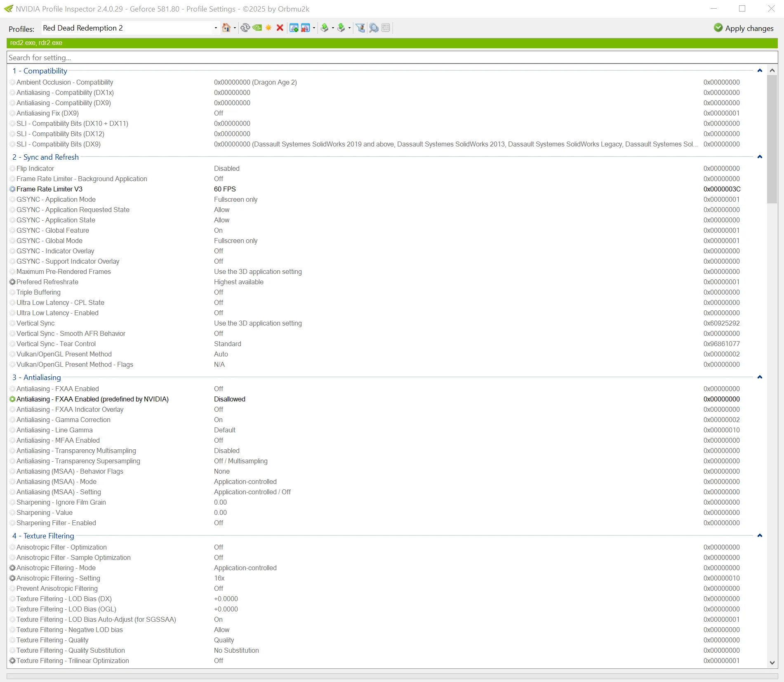Open the import profiles dropdown arrow

(349, 28)
